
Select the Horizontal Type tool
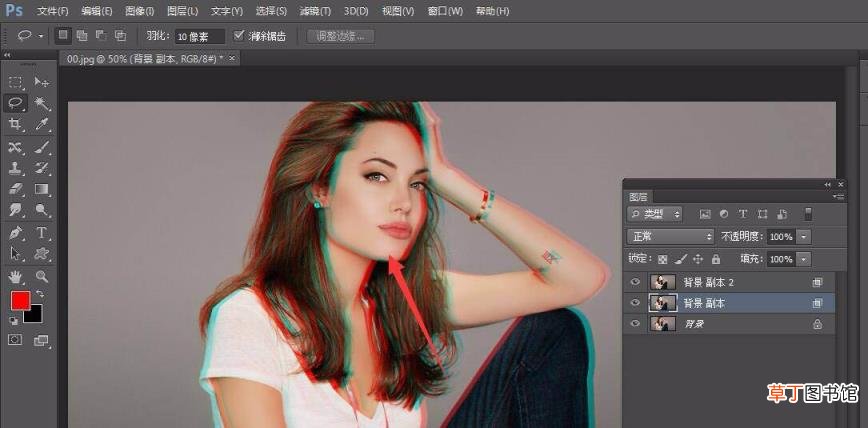point(42,233)
